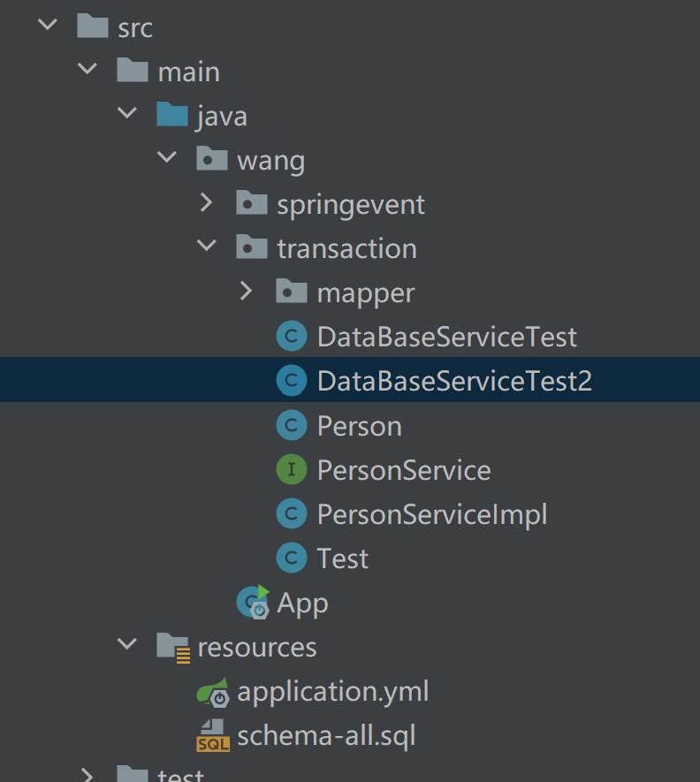Expand the springevent package
This screenshot has width=700, height=782.
click(207, 204)
